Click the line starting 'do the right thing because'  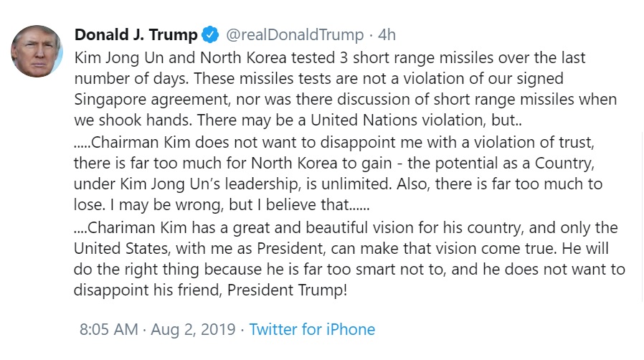(x=349, y=270)
